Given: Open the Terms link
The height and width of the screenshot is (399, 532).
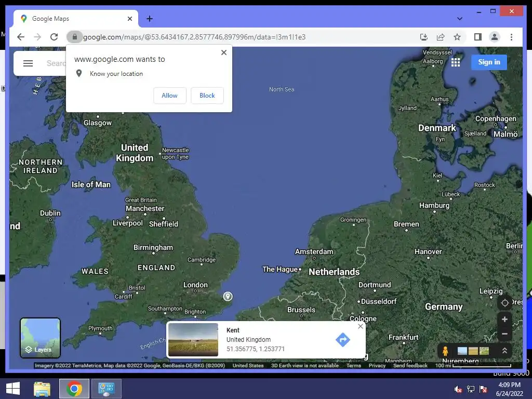Looking at the screenshot, I should pos(353,365).
